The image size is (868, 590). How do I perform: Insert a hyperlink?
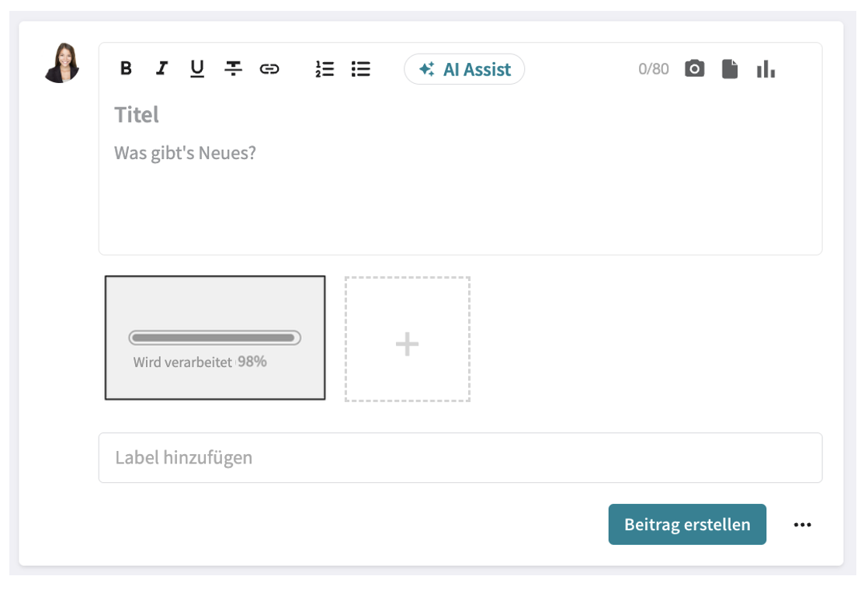point(269,68)
